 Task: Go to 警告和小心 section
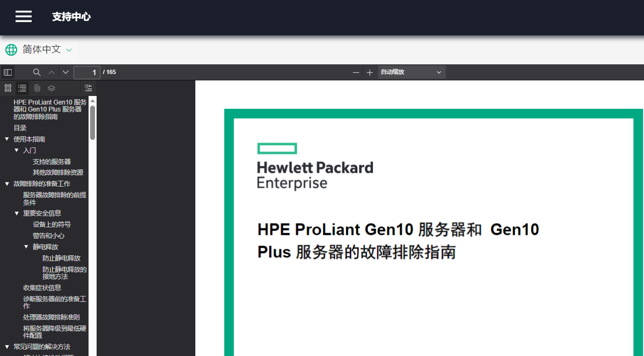(x=48, y=236)
